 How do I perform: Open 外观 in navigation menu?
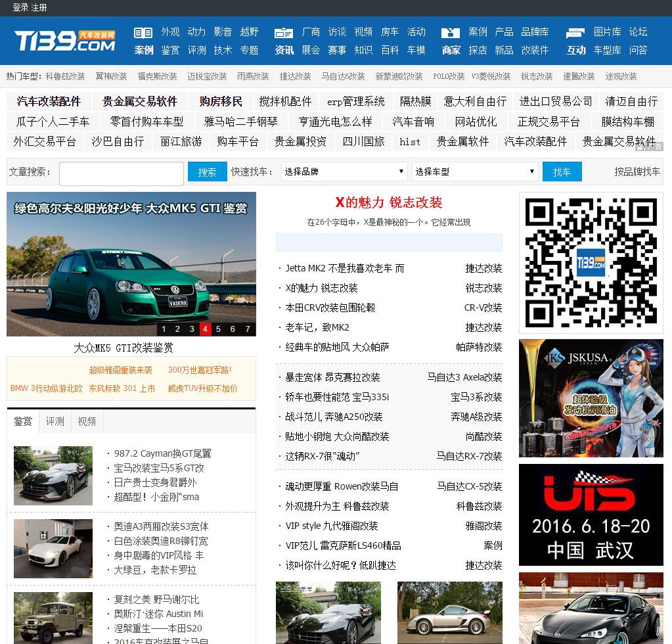click(x=170, y=32)
